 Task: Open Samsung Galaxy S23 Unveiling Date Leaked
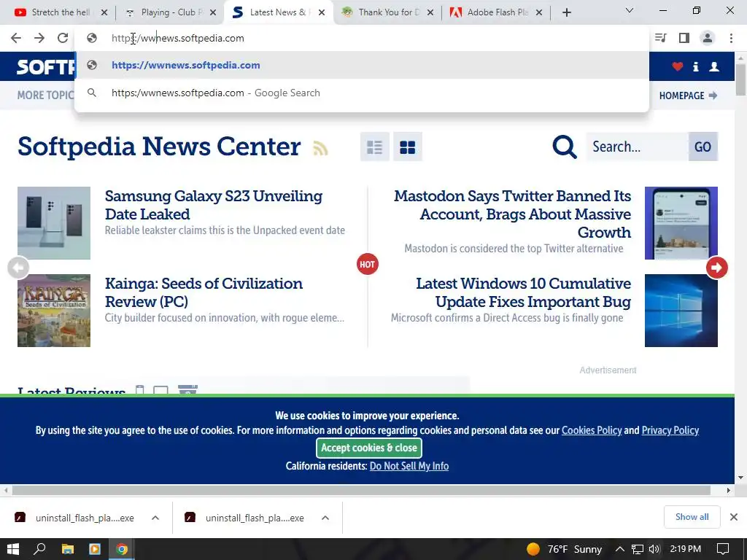[x=214, y=205]
